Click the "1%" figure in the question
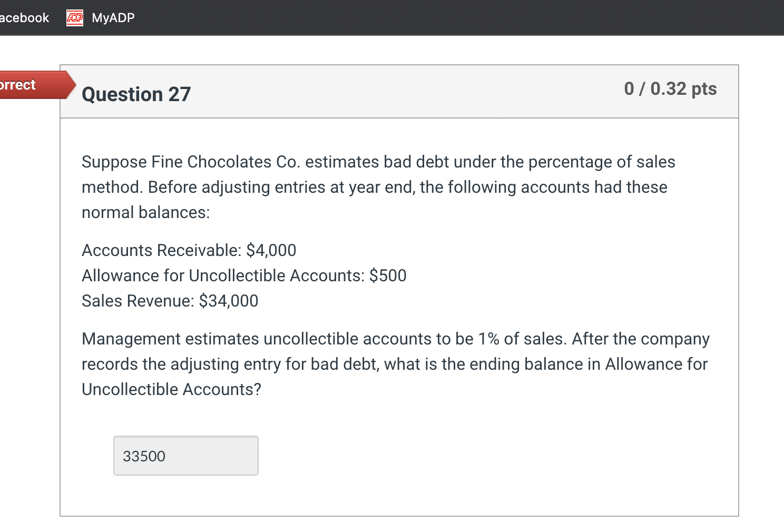This screenshot has height=532, width=784. tap(488, 339)
